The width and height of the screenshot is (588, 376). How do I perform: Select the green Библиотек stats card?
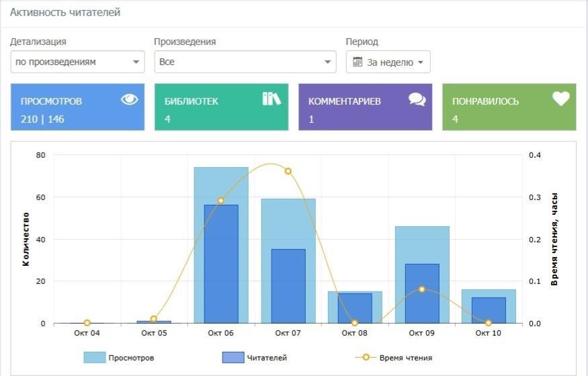[221, 107]
